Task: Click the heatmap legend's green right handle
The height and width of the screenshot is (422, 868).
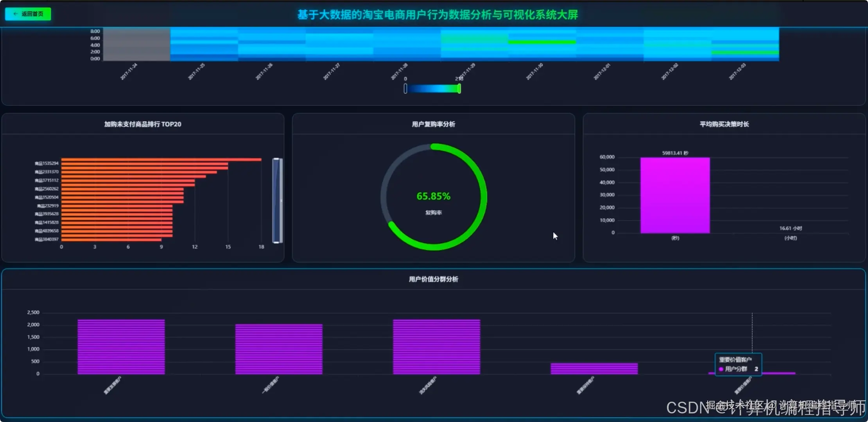Action: [459, 89]
